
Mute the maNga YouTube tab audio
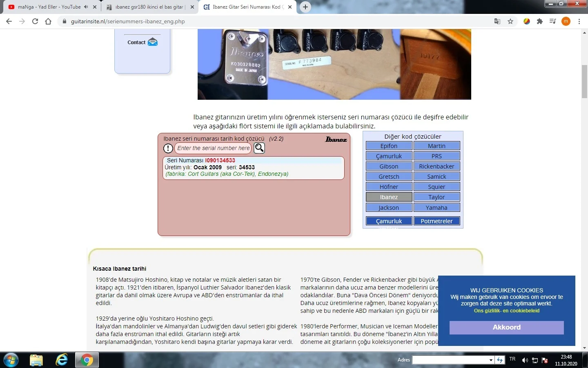coord(86,7)
